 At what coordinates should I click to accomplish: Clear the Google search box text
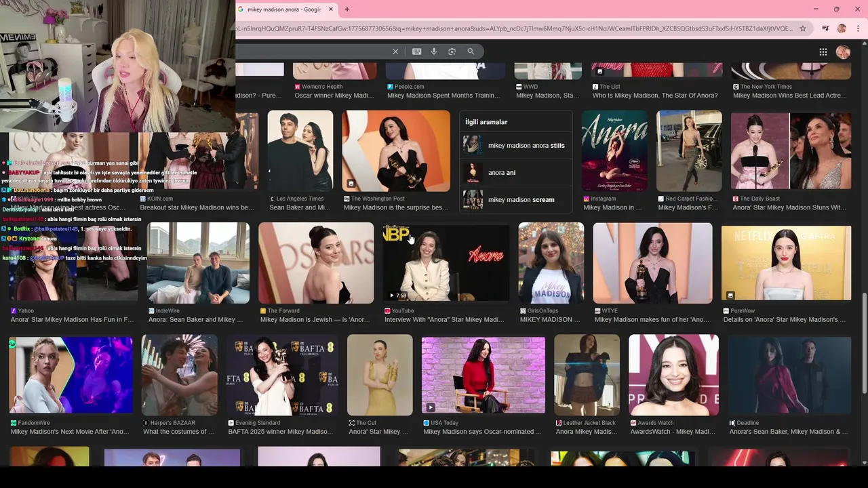[x=395, y=52]
